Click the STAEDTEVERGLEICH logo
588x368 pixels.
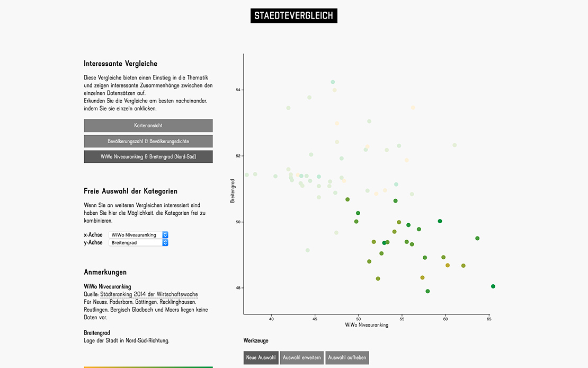point(293,16)
